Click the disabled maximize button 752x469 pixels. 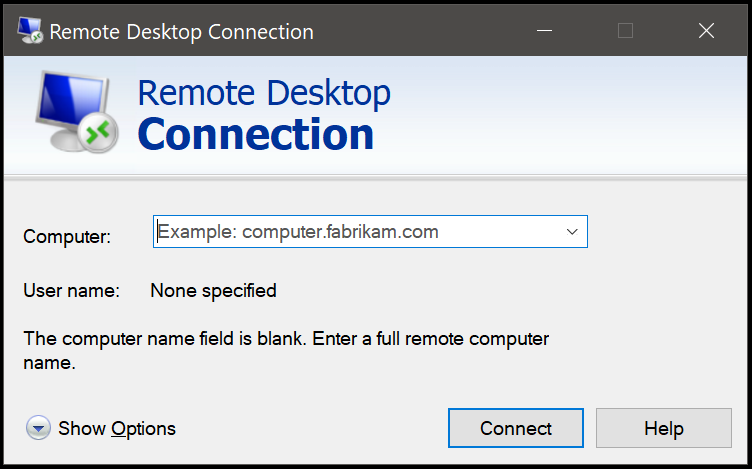point(625,30)
